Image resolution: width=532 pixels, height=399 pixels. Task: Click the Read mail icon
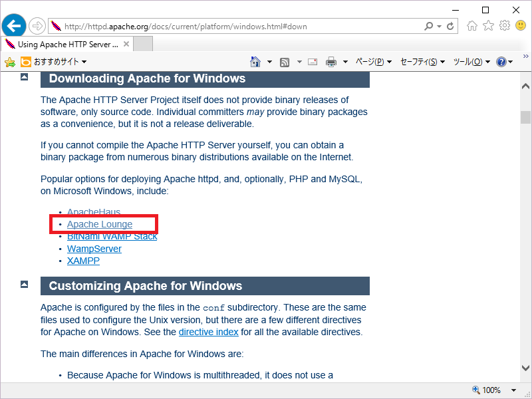pos(313,62)
